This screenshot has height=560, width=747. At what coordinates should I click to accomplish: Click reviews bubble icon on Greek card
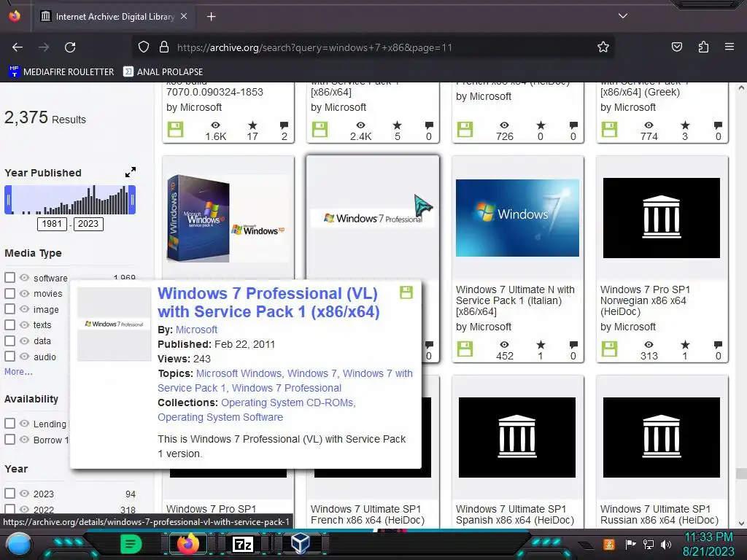tap(718, 125)
